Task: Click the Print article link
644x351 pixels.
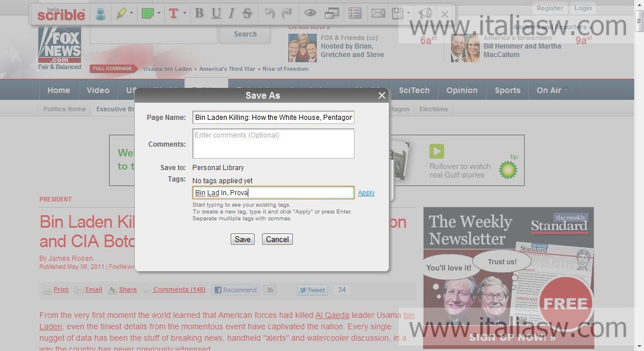Action: coord(61,289)
